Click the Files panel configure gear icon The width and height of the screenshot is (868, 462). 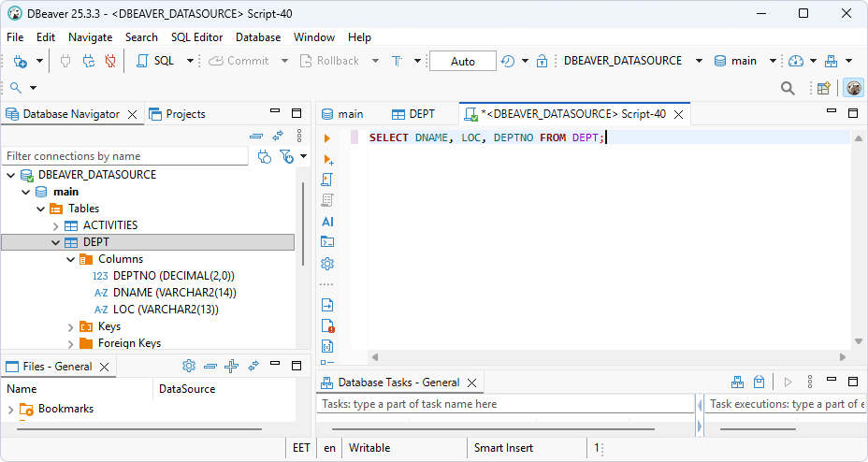click(x=189, y=366)
